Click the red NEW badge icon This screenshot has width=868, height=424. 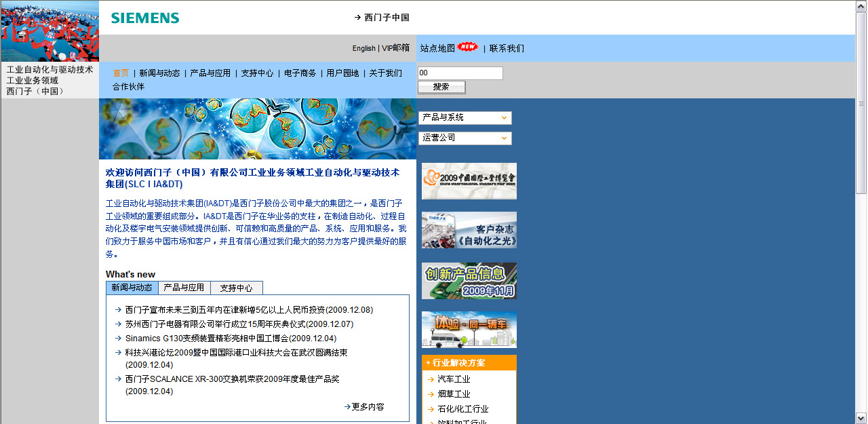467,47
